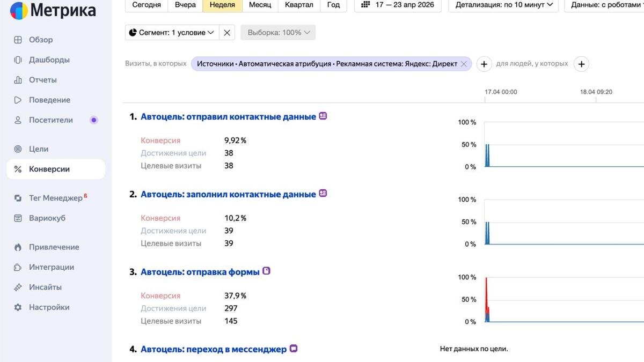Click the form icon beside отправил контактные данные
This screenshot has width=644, height=362.
[323, 116]
